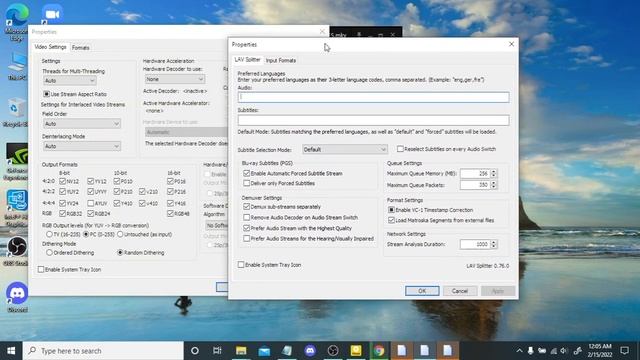640x360 pixels.
Task: Check AYUV output format checkbox
Action: [x=91, y=203]
